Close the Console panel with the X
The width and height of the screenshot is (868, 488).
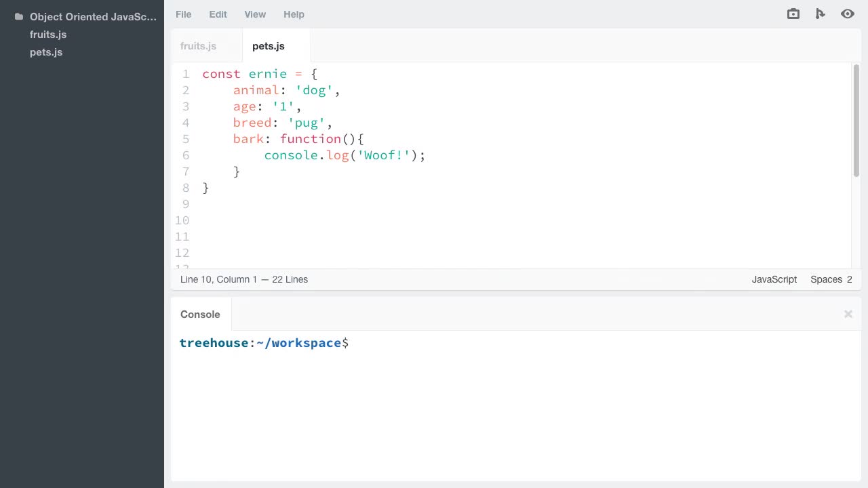tap(848, 314)
